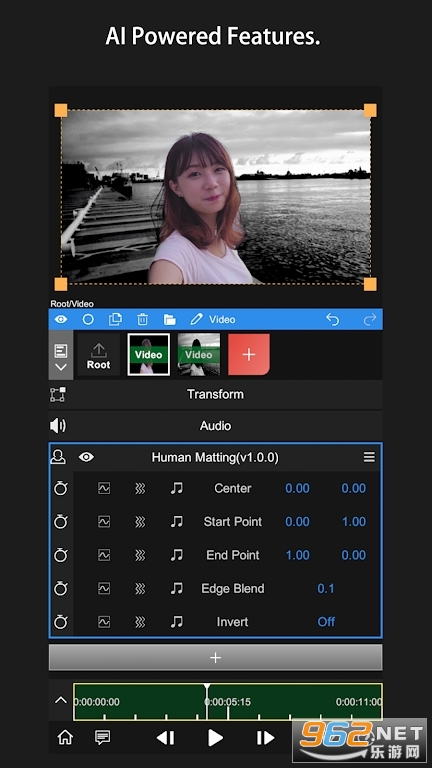Click the timeline playhead at 0:00:05:15
The width and height of the screenshot is (432, 768).
207,701
